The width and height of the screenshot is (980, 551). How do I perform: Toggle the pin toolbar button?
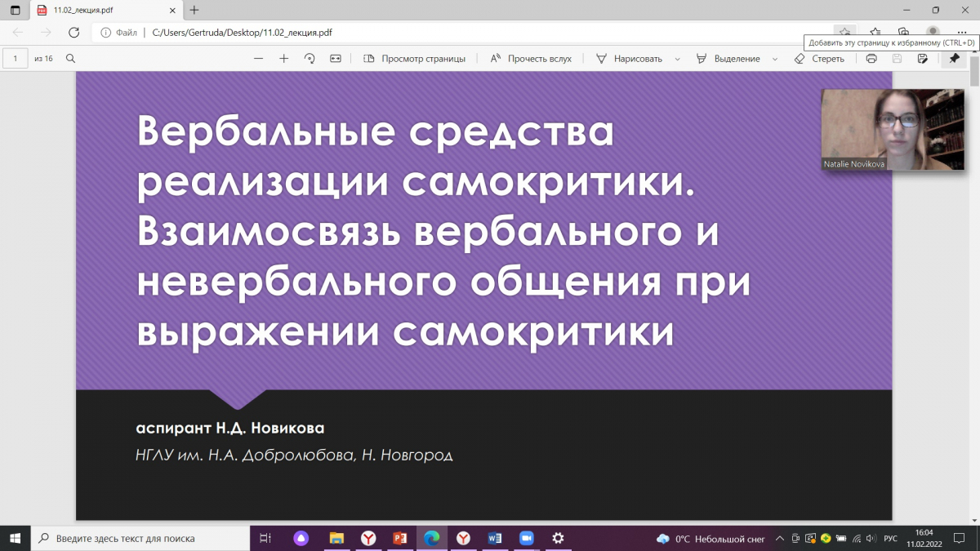(954, 59)
